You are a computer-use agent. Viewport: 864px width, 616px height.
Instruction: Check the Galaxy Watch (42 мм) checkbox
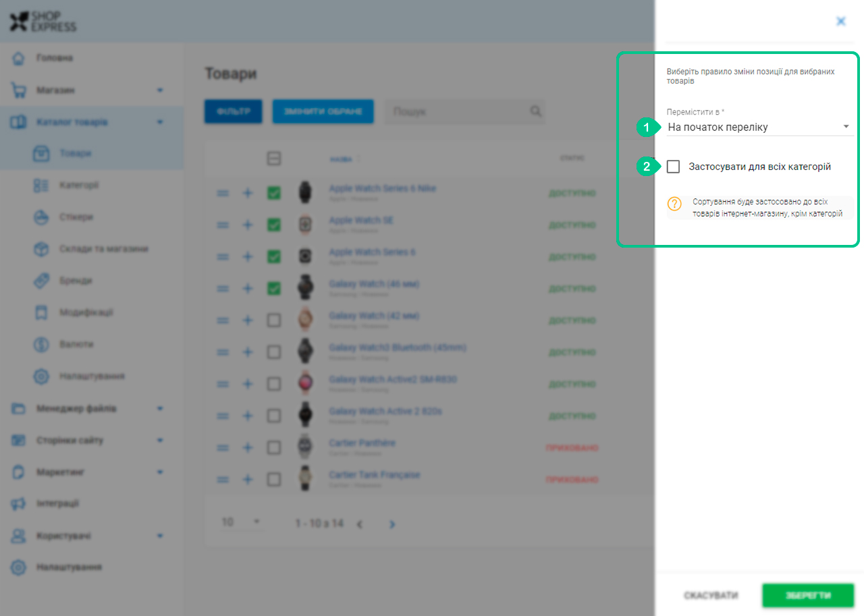(274, 320)
